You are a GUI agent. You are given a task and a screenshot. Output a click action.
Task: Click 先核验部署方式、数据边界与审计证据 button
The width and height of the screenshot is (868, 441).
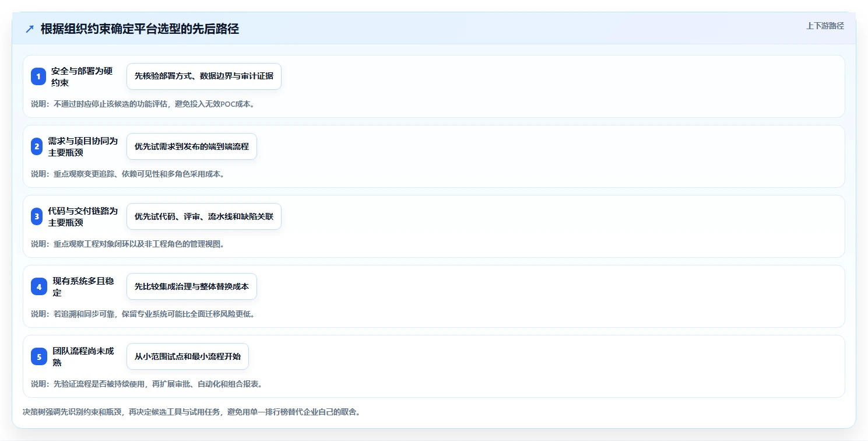coord(204,76)
